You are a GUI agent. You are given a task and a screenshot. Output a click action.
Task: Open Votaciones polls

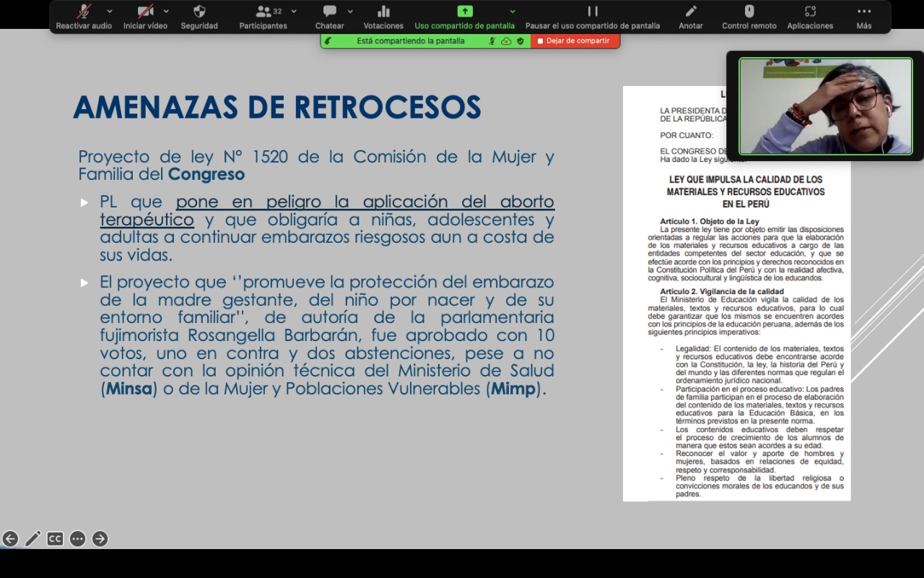[383, 17]
